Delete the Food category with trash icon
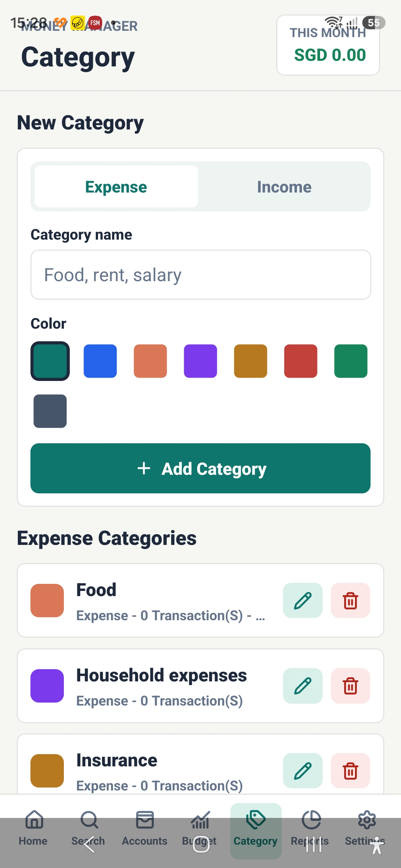The width and height of the screenshot is (401, 868). point(351,600)
